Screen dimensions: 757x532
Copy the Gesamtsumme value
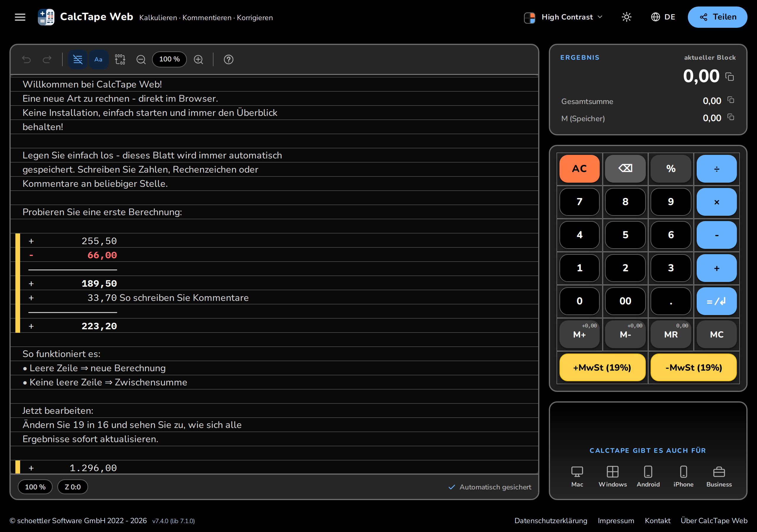pyautogui.click(x=731, y=100)
